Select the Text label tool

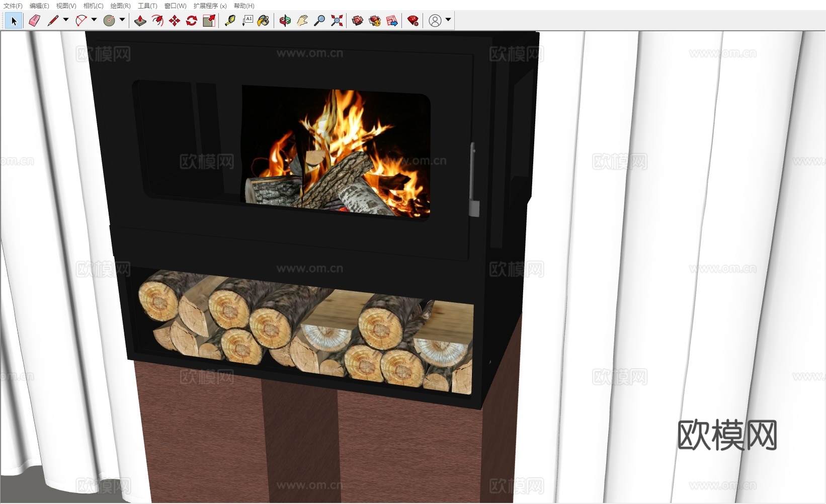(247, 21)
